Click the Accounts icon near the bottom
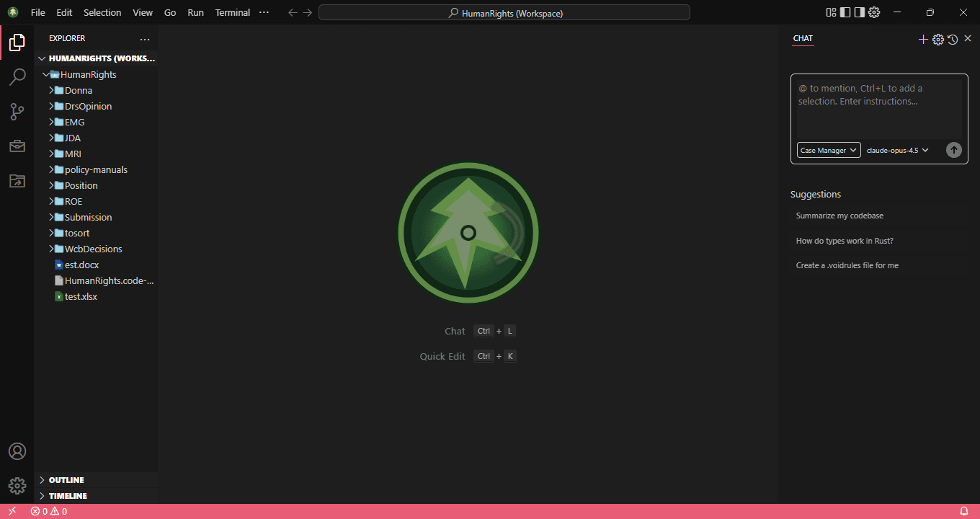 click(17, 451)
